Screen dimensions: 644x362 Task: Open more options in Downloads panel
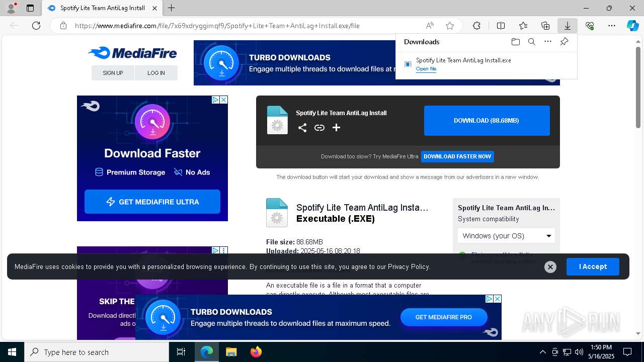click(548, 42)
